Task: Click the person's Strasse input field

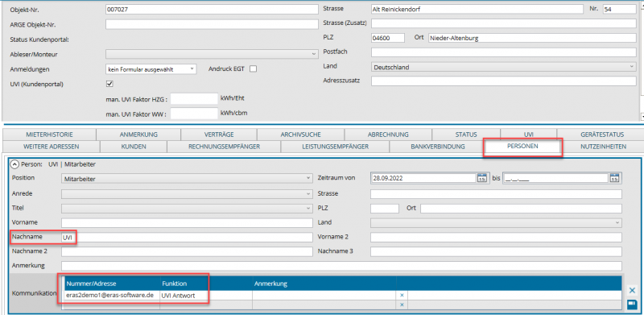Action: [496, 193]
